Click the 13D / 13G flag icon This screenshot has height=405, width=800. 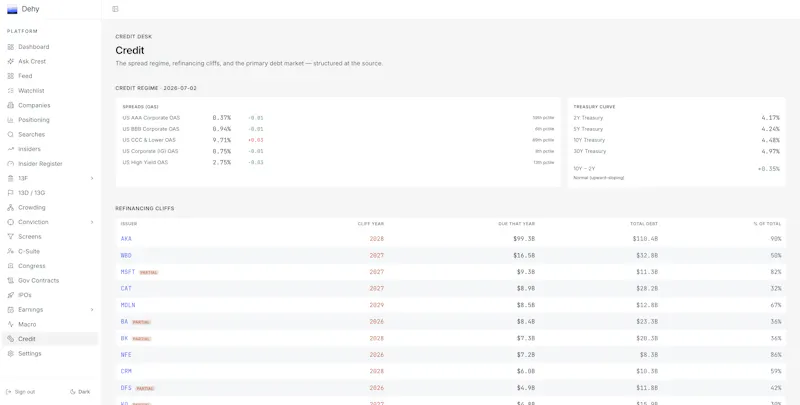(x=10, y=193)
